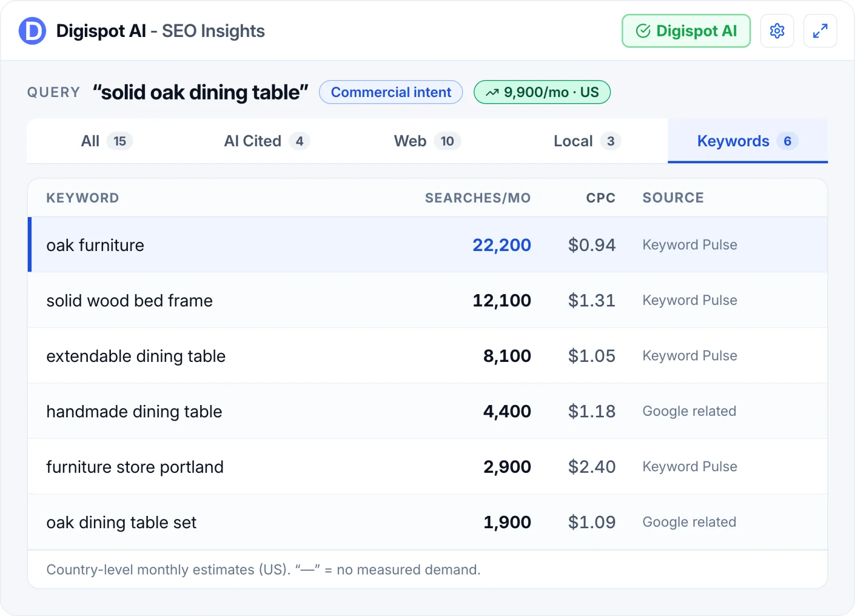Click the SOURCE column header

pyautogui.click(x=673, y=198)
